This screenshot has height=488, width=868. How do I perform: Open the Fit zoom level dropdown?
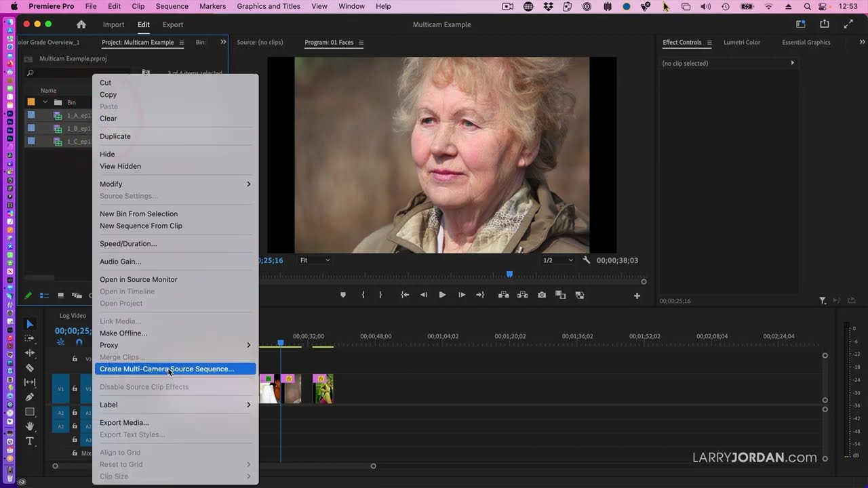point(315,260)
